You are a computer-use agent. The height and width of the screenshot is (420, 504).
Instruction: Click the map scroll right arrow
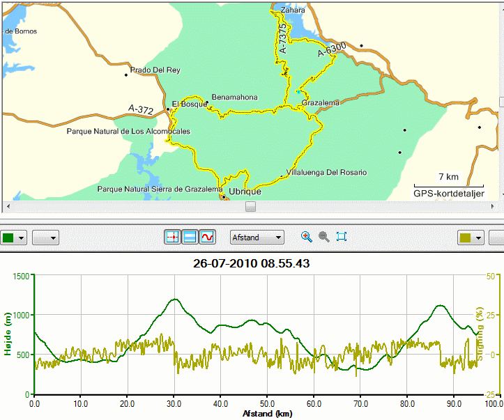click(x=493, y=206)
